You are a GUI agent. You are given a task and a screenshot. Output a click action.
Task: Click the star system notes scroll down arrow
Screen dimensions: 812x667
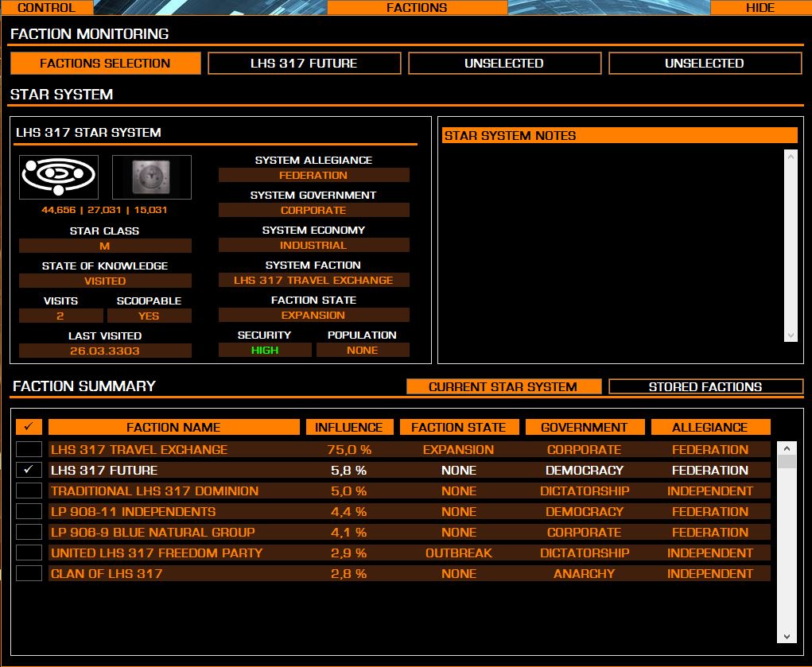pyautogui.click(x=791, y=335)
